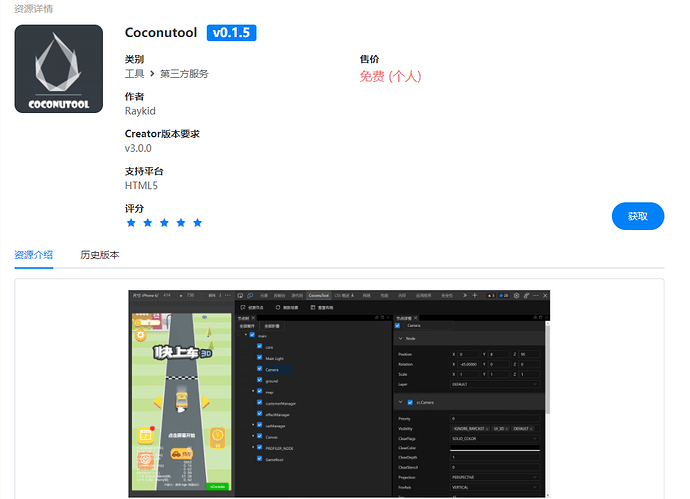Toggle the Camera name checkbox in inspector
Image resolution: width=690 pixels, height=499 pixels.
coord(398,326)
